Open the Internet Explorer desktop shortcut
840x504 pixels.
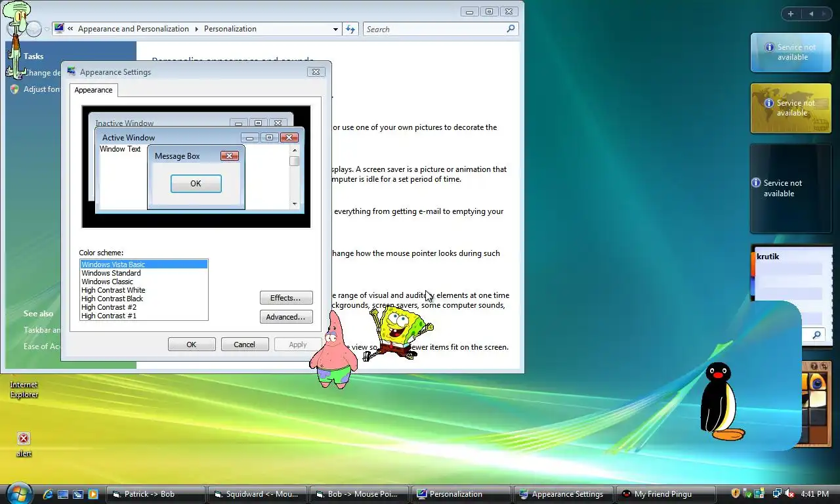(x=24, y=389)
